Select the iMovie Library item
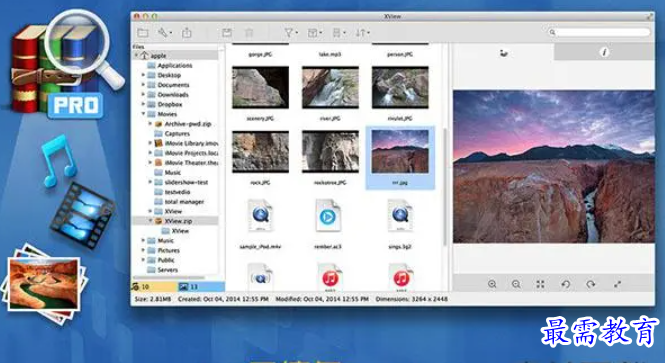 186,143
